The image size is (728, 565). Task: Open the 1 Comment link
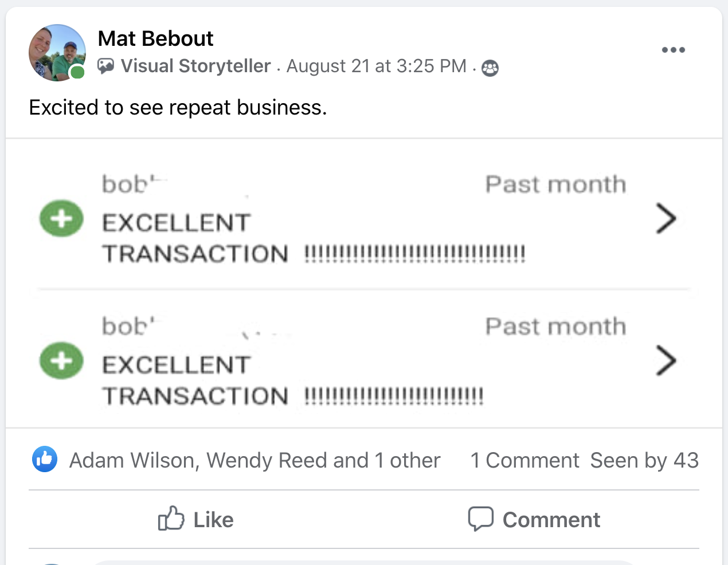[x=525, y=460]
